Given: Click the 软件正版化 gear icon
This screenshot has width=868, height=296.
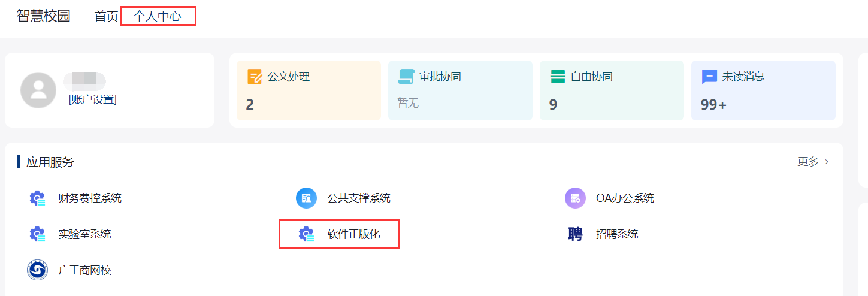Looking at the screenshot, I should tap(307, 235).
